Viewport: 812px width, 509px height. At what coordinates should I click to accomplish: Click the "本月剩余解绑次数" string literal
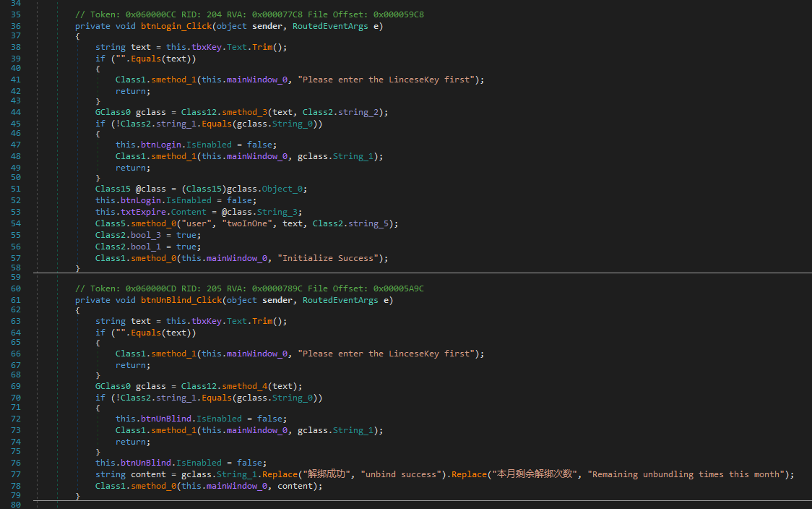(535, 475)
